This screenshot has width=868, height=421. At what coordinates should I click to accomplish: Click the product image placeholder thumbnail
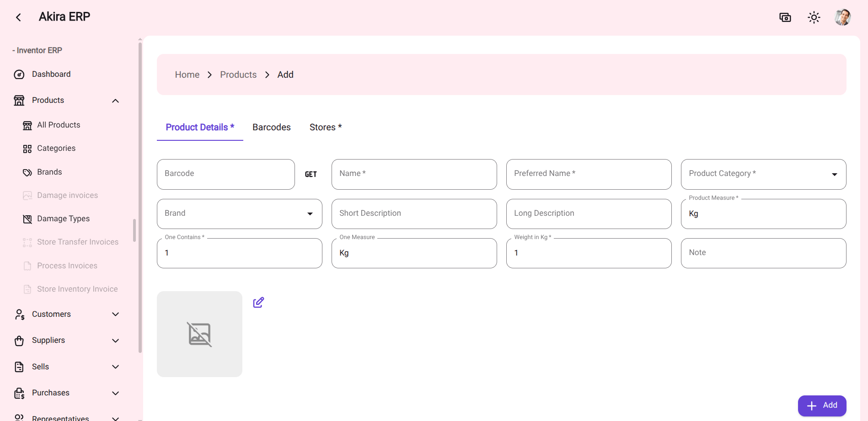click(199, 334)
